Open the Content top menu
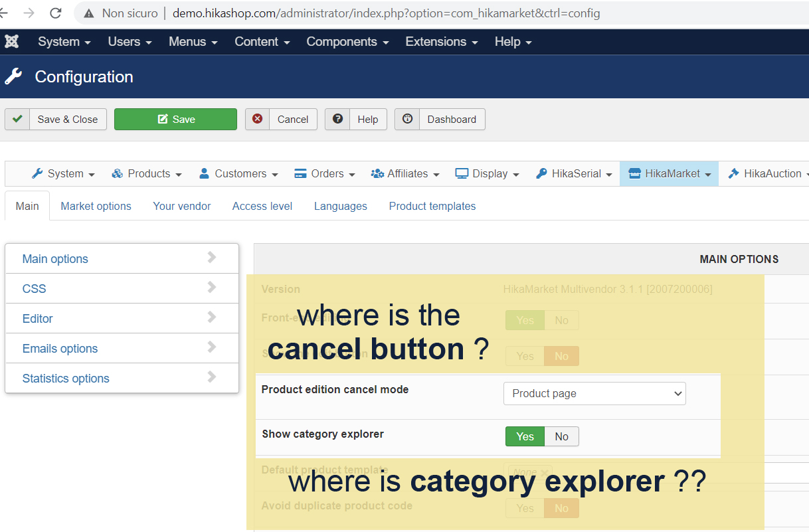809x532 pixels. (262, 41)
